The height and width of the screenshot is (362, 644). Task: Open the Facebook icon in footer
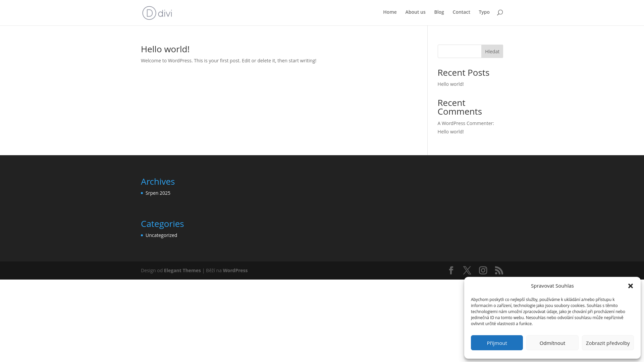pos(451,270)
